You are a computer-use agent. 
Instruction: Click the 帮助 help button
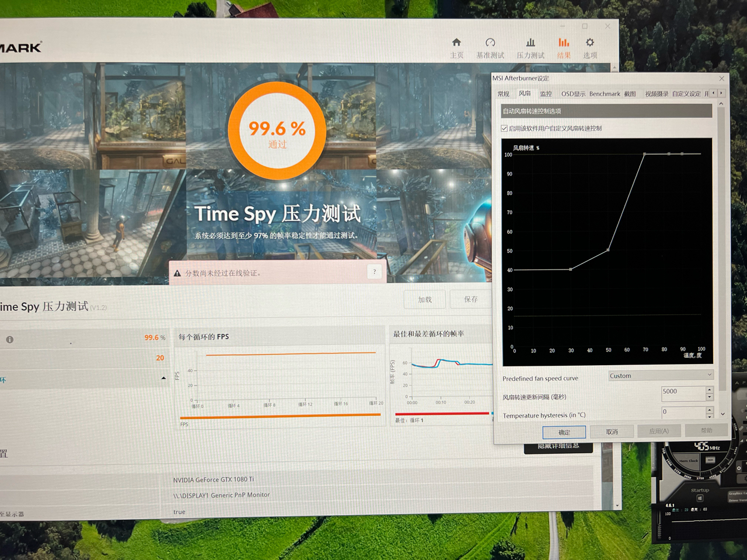706,430
